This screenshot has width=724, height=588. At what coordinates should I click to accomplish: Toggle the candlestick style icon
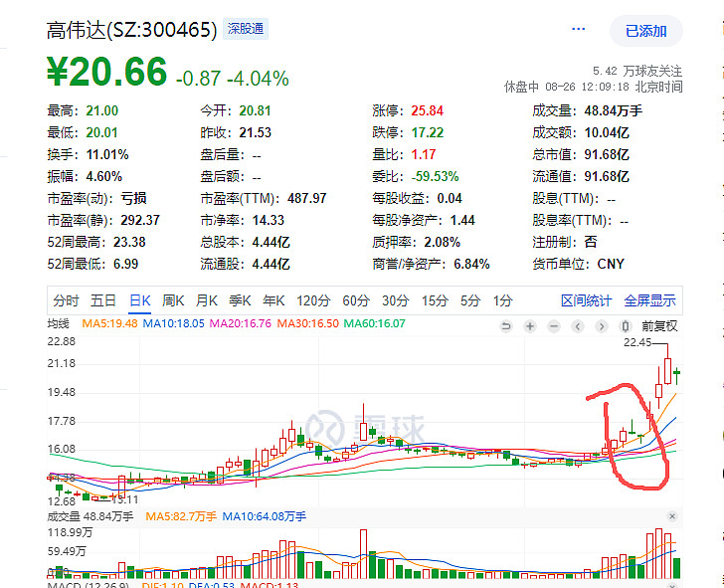(626, 326)
